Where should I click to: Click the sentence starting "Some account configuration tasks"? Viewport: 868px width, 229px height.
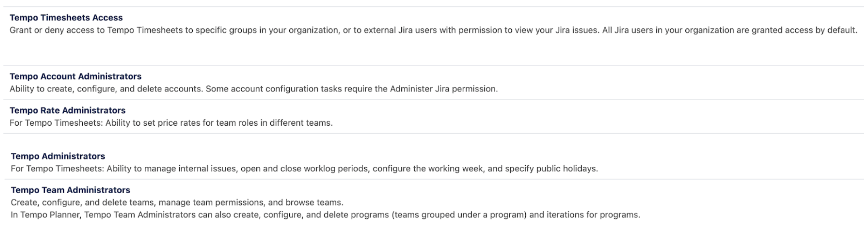[351, 89]
